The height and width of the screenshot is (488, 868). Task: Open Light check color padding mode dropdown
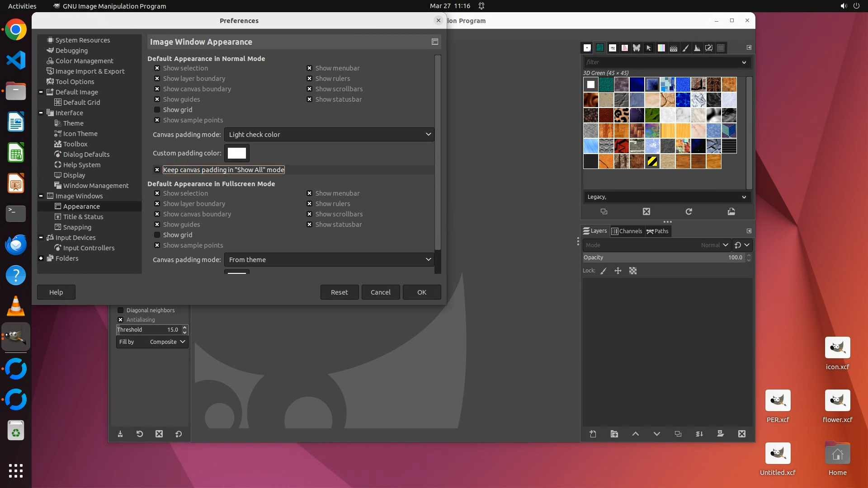point(329,134)
